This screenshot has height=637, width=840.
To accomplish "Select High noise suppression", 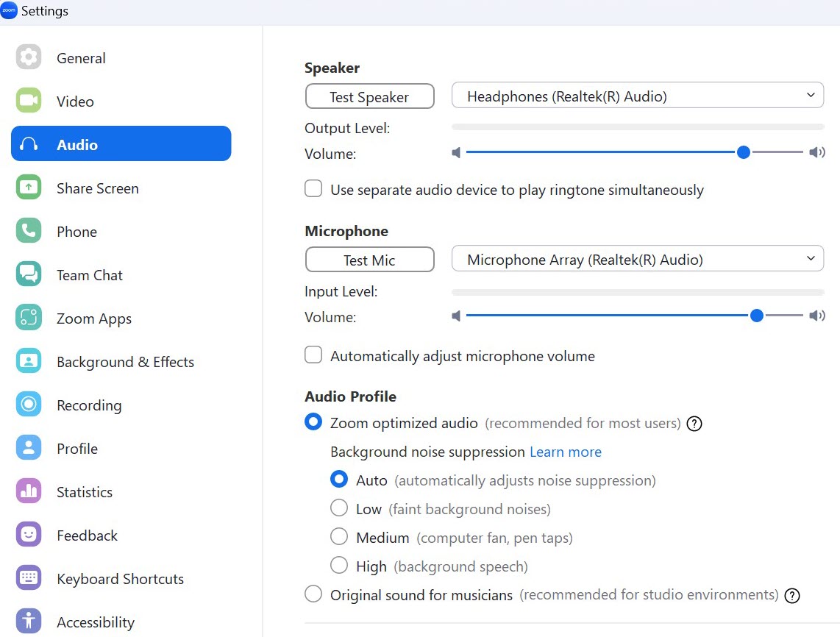I will 339,565.
